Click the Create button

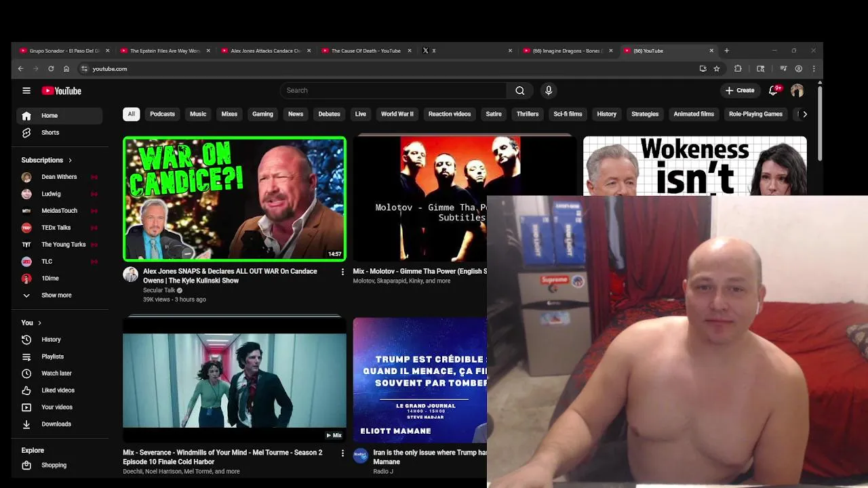point(739,90)
